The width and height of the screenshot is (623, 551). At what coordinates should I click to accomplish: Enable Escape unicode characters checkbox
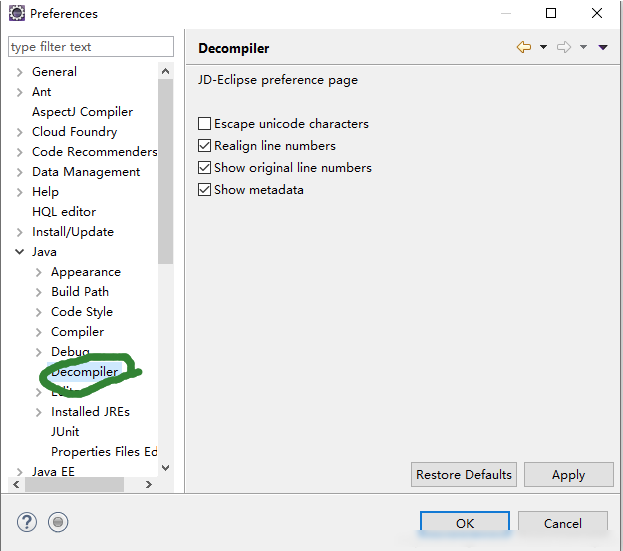(x=205, y=124)
